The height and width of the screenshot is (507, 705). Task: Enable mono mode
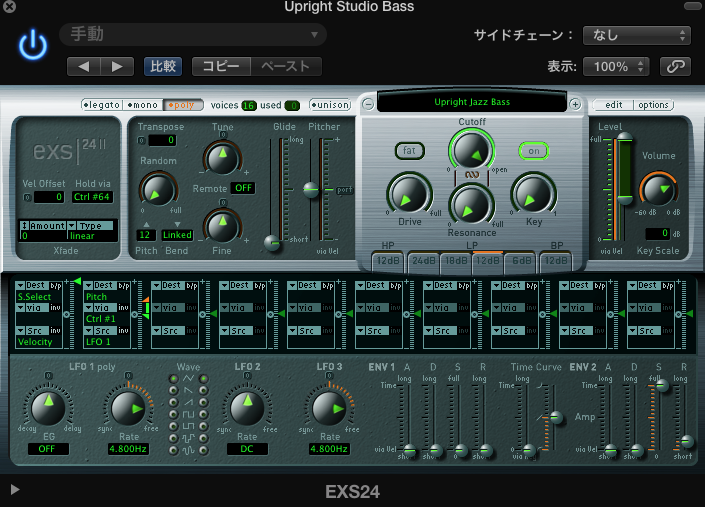pyautogui.click(x=143, y=105)
